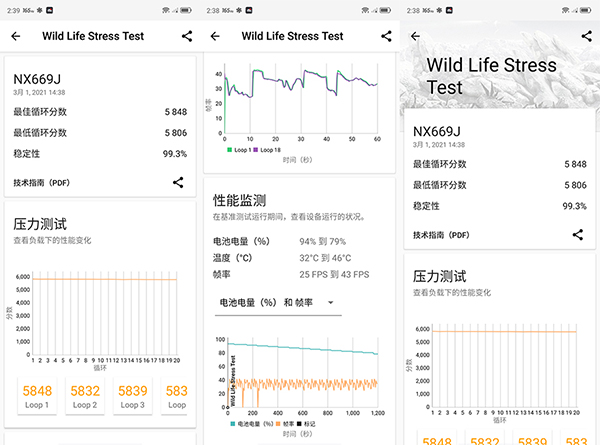Image resolution: width=600 pixels, height=445 pixels.
Task: Go back using the middle panel's arrow
Action: 215,36
